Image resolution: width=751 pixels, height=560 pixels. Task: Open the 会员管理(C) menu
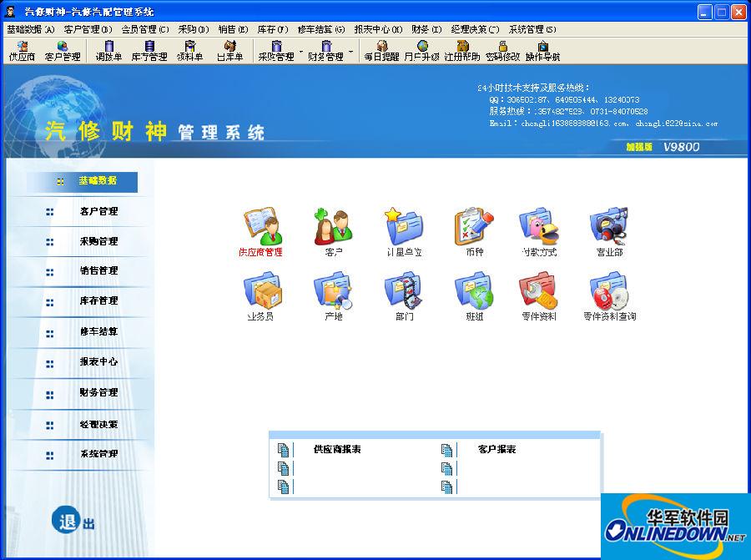click(x=145, y=29)
